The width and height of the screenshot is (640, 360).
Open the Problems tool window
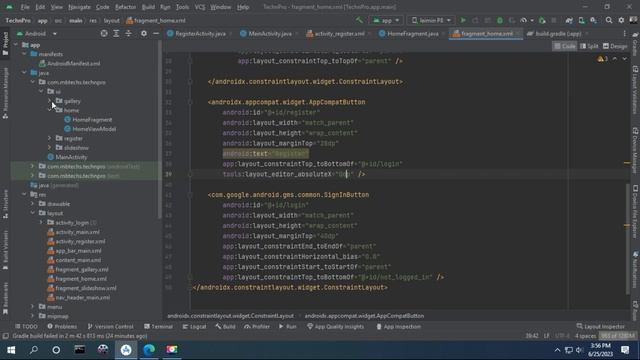tap(62, 327)
